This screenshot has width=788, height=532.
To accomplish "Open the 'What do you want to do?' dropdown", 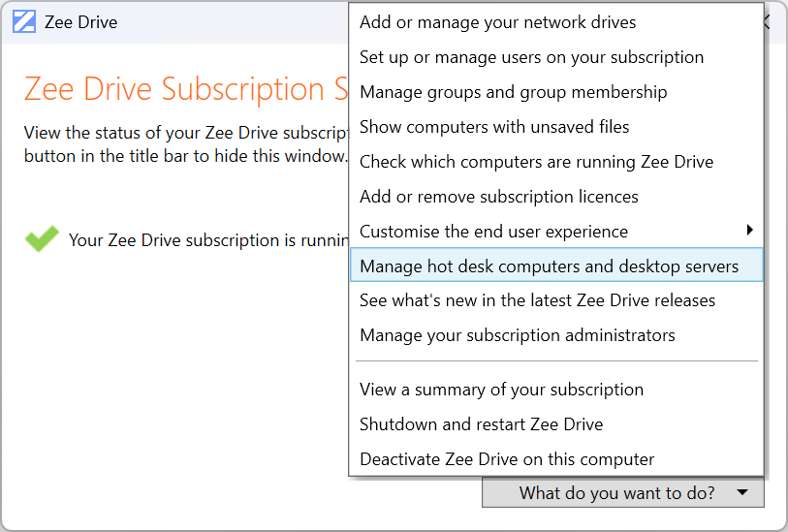I will pos(622,493).
